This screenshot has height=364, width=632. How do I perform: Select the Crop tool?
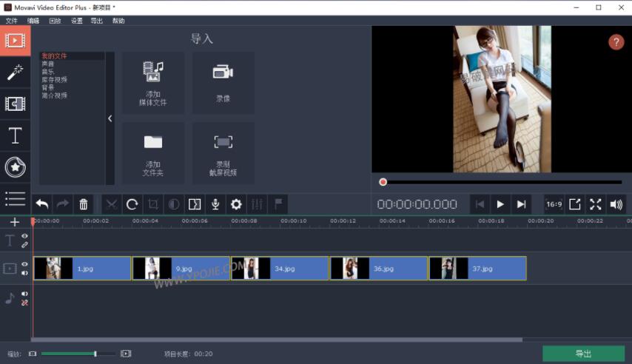click(153, 204)
